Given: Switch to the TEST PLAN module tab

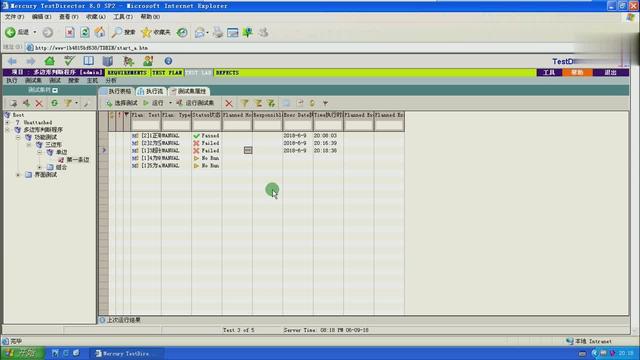Looking at the screenshot, I should [x=167, y=73].
